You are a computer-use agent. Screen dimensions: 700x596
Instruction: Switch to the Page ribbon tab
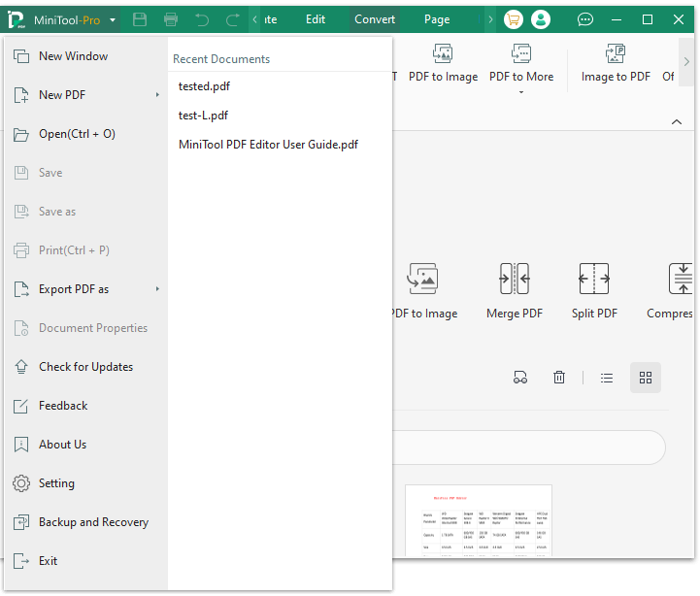[x=437, y=19]
